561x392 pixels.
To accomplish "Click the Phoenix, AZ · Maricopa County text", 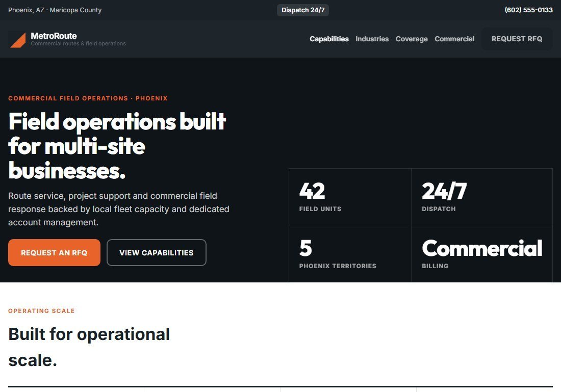I will (x=55, y=10).
